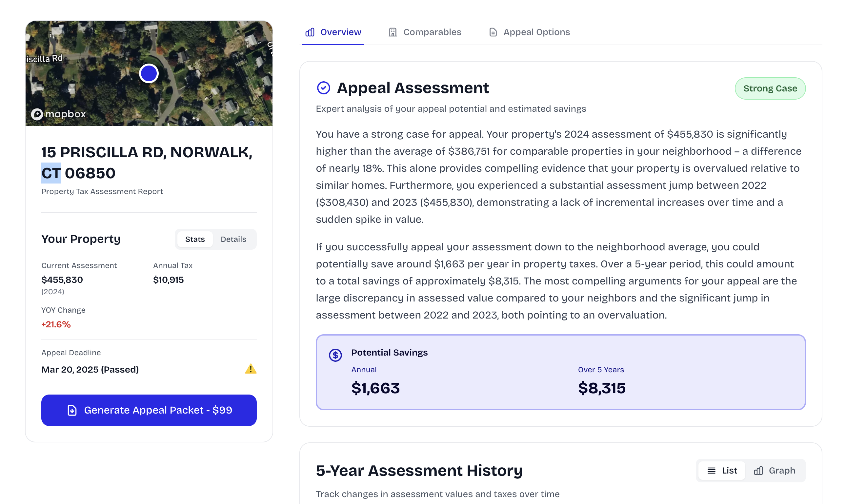
Task: Click the blue property location marker
Action: 149,73
